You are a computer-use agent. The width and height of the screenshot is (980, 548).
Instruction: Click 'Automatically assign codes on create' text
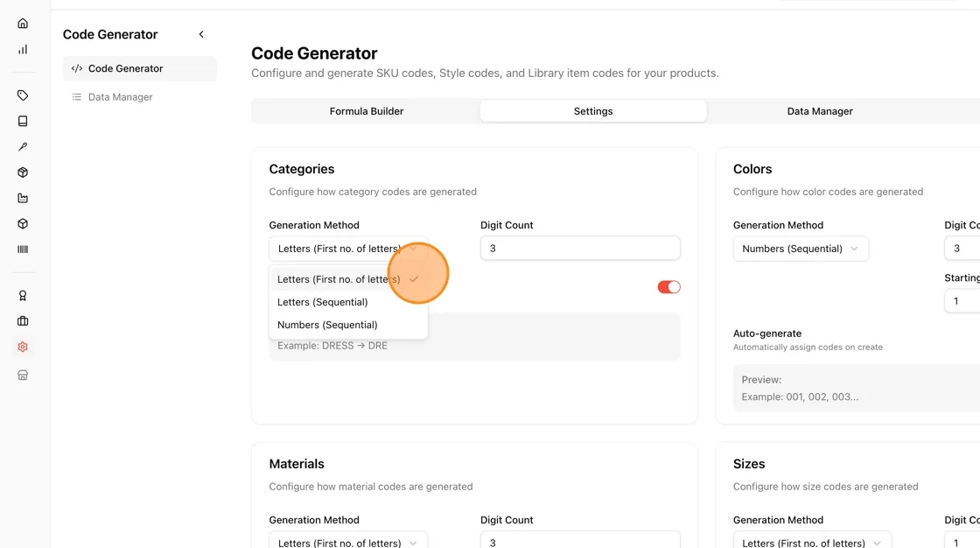tap(808, 348)
